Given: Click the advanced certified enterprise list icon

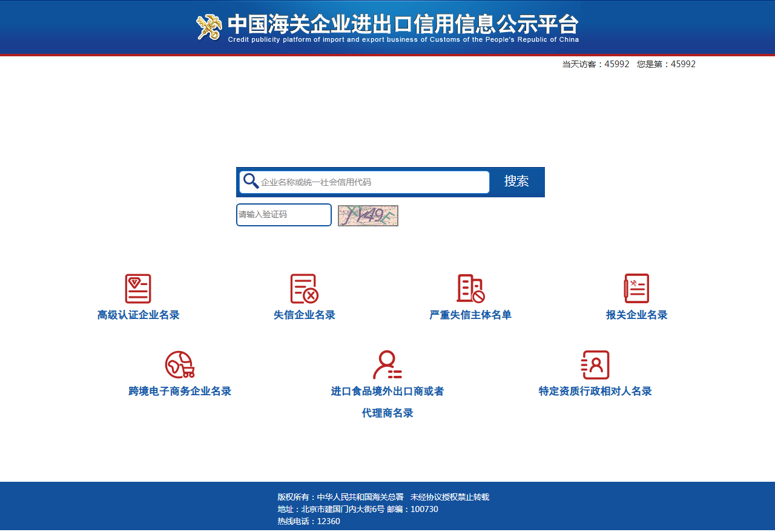Looking at the screenshot, I should click(x=138, y=289).
